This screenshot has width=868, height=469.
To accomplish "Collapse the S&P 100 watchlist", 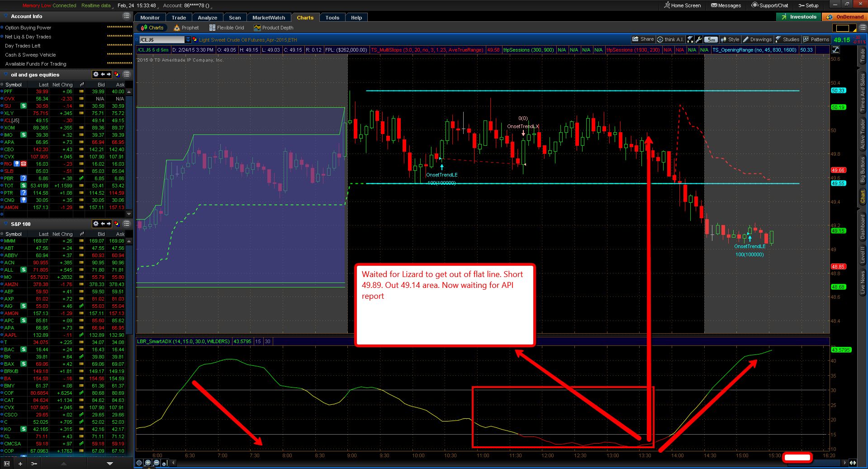I will tap(6, 224).
